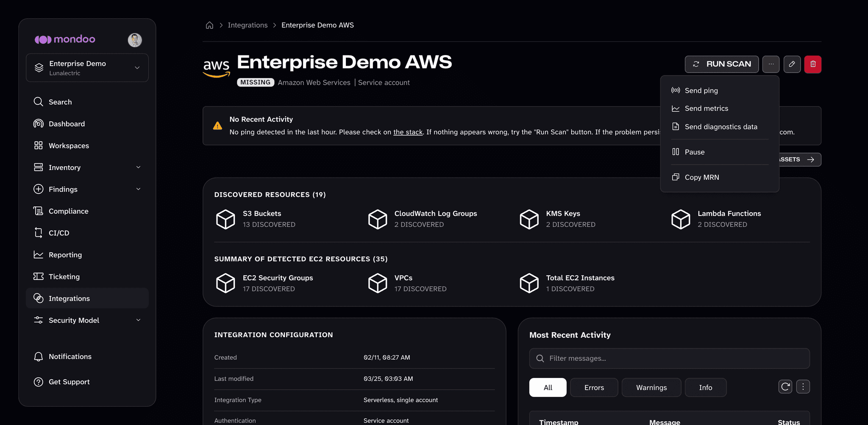
Task: Open the vertical dots activity options
Action: 803,387
